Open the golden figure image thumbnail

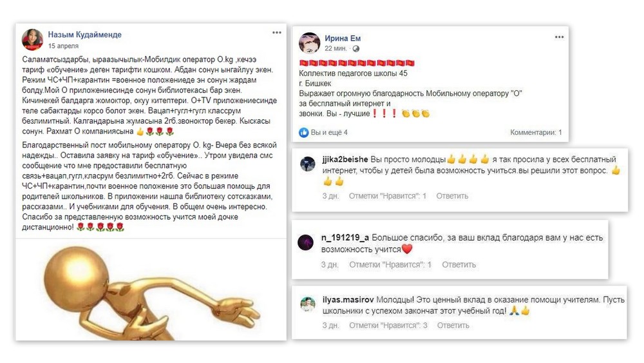[151, 289]
